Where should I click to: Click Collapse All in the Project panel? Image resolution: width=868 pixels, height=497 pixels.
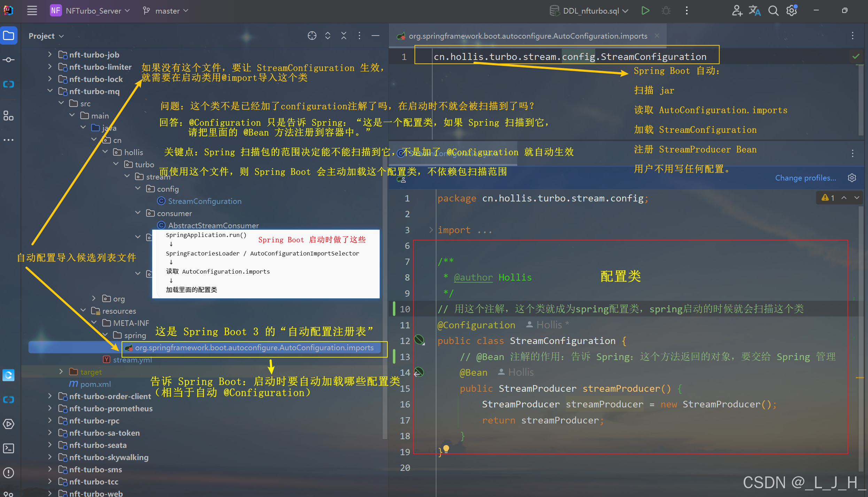tap(344, 36)
